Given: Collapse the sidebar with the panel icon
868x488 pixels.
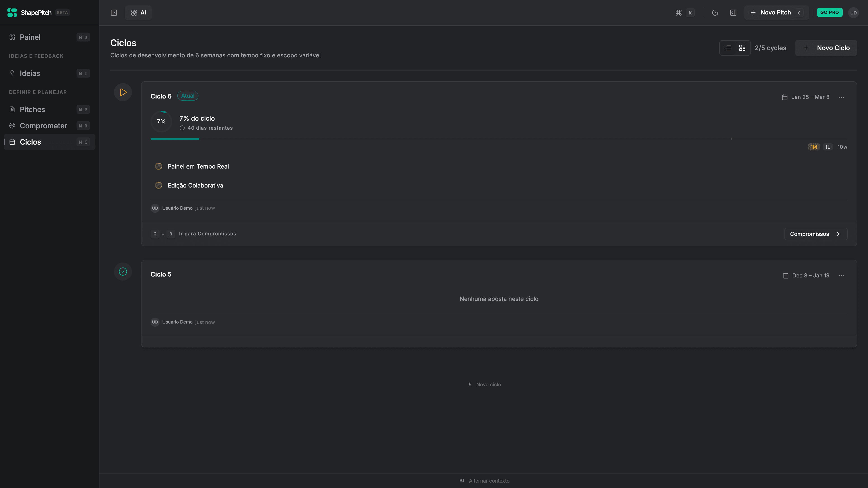Looking at the screenshot, I should pos(114,12).
